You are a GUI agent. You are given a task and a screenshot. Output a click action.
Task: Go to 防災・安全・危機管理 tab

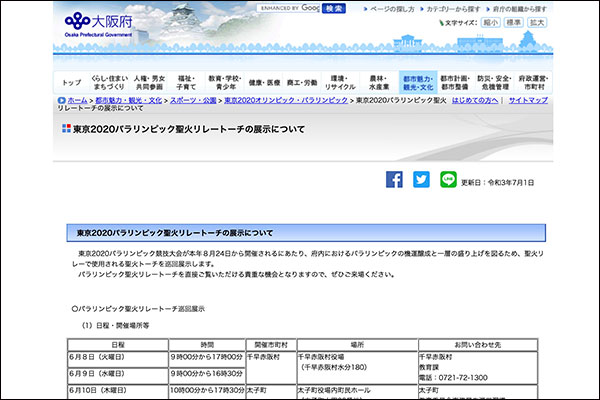point(496,82)
